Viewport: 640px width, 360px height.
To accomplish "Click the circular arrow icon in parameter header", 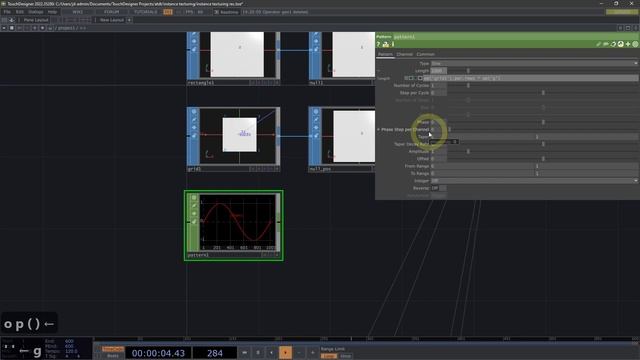I will click(x=613, y=44).
